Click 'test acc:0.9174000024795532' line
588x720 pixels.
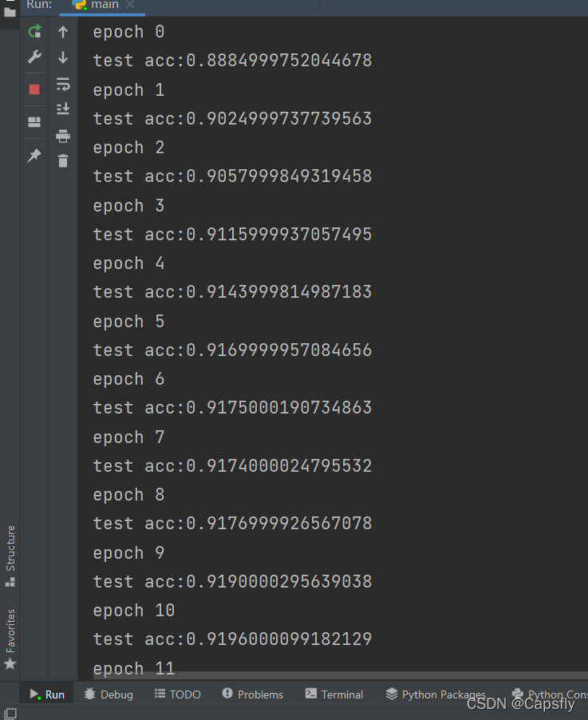[232, 466]
